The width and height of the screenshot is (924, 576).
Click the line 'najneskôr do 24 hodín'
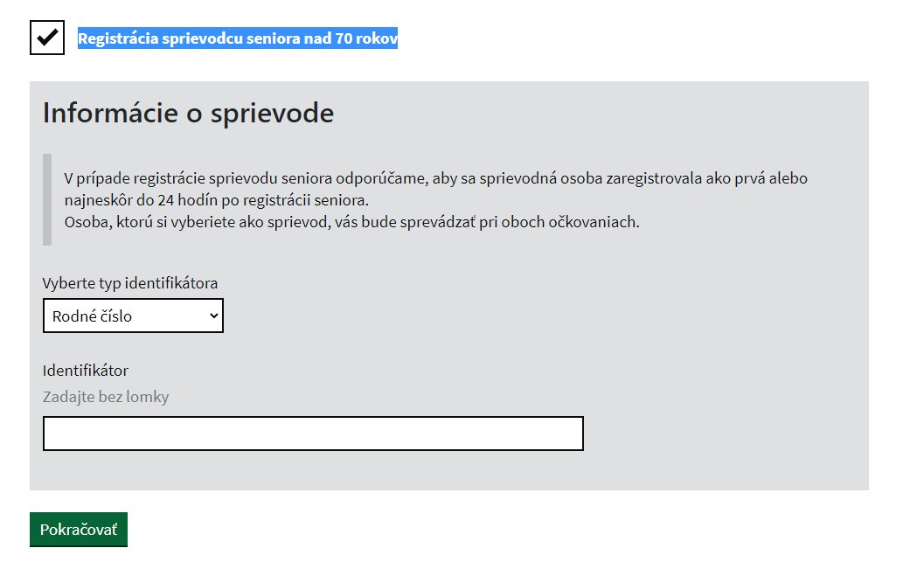(217, 199)
